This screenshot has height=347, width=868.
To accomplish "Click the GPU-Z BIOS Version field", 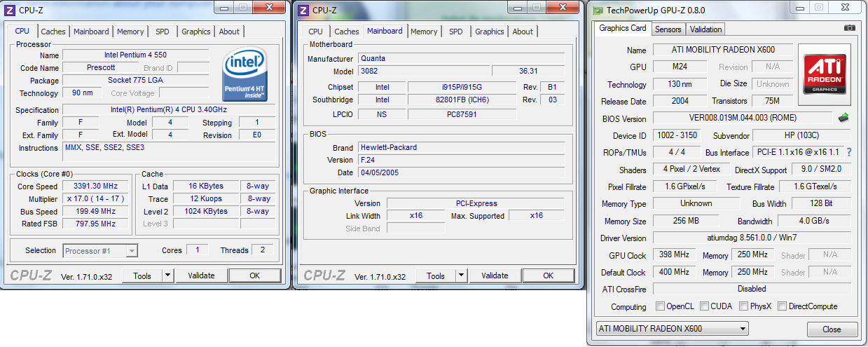I will pyautogui.click(x=743, y=118).
